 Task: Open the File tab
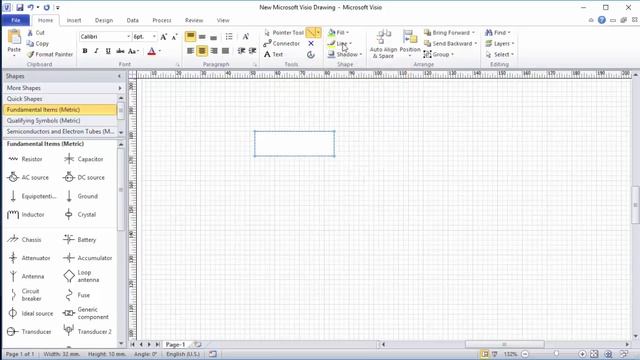[16, 20]
